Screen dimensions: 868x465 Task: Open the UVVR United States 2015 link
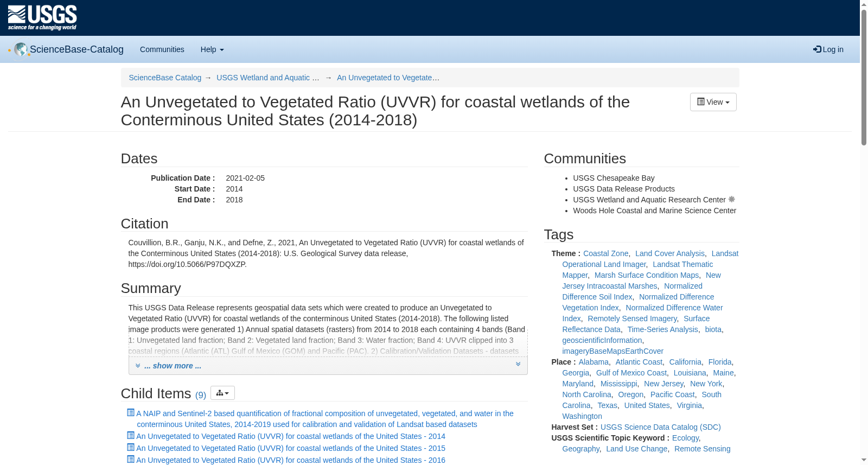pyautogui.click(x=291, y=448)
